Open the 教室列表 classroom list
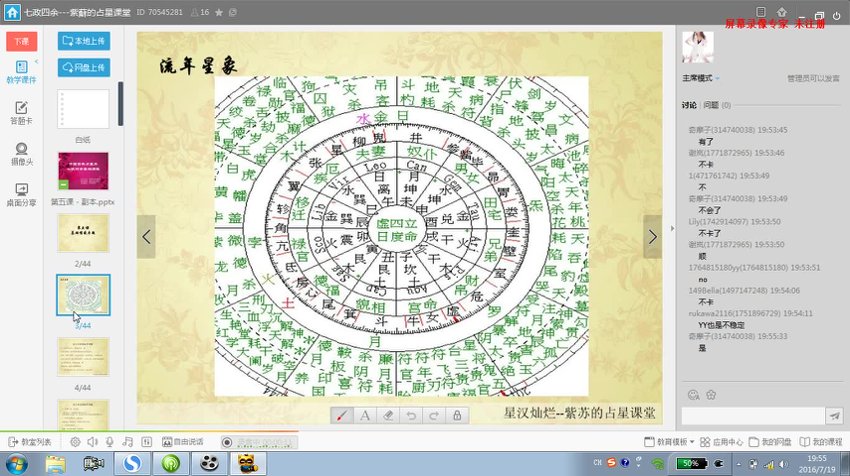 coord(30,442)
